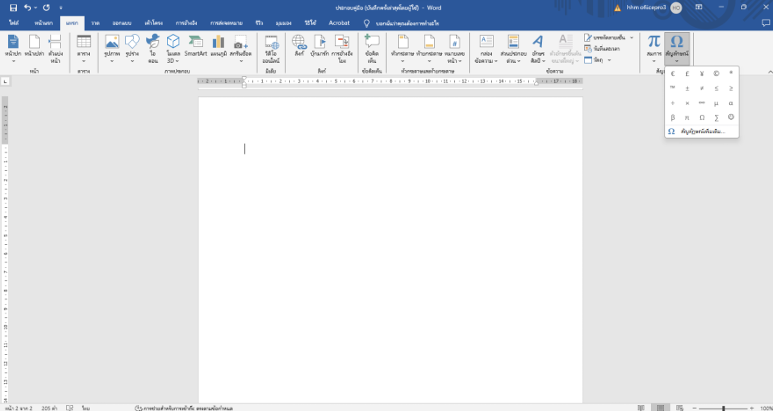773x411 pixels.
Task: Switch to the Acrobat tab
Action: point(339,21)
